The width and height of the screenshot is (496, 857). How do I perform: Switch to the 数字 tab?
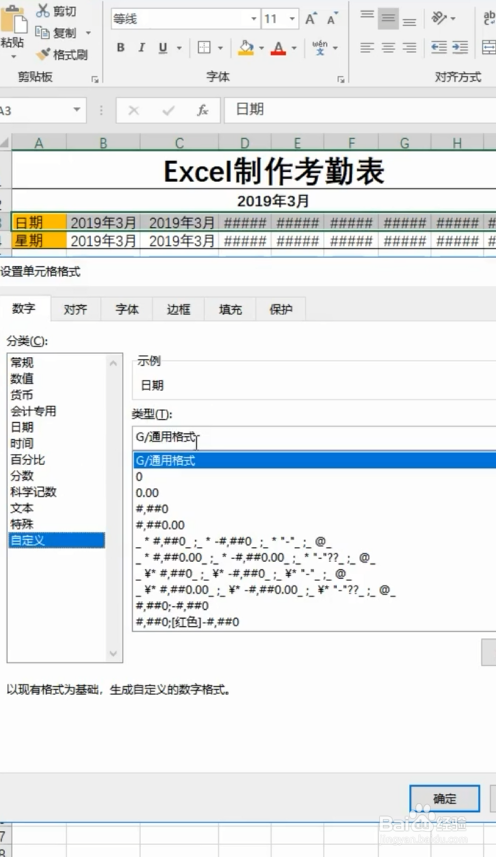tap(24, 309)
